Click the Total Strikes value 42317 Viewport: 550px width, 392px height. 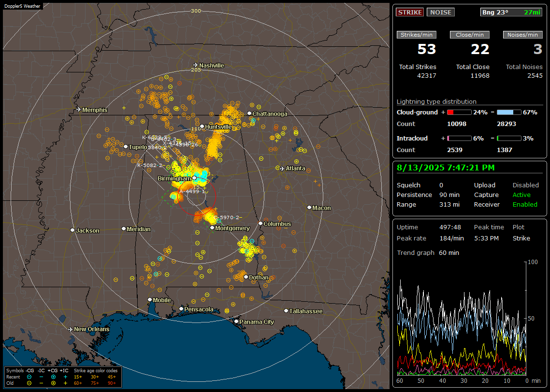click(x=427, y=76)
